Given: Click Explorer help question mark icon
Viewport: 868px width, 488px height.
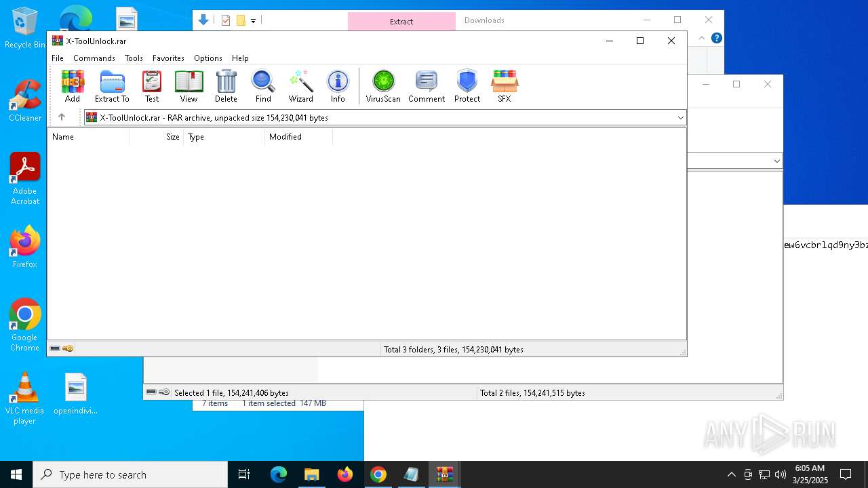Looking at the screenshot, I should (717, 39).
